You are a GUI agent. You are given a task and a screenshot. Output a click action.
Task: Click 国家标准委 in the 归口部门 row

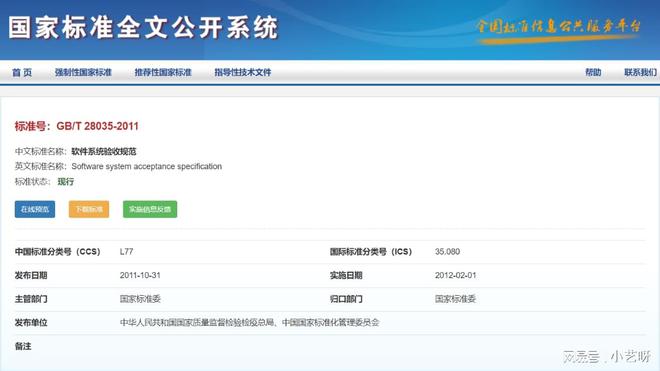455,299
